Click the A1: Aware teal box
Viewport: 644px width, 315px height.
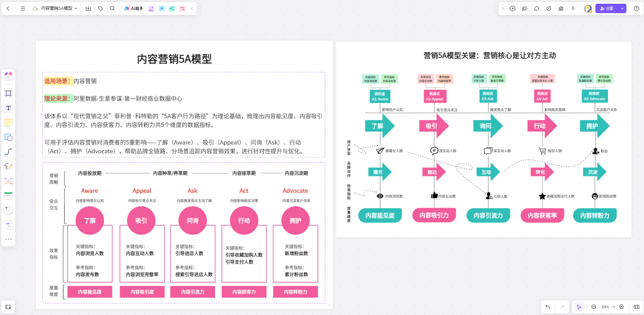[380, 96]
